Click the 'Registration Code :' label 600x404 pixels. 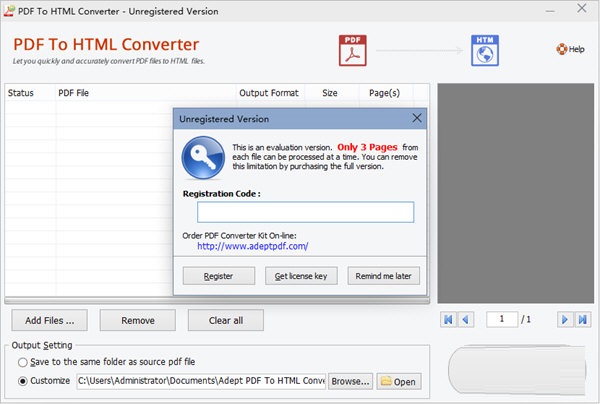[222, 194]
